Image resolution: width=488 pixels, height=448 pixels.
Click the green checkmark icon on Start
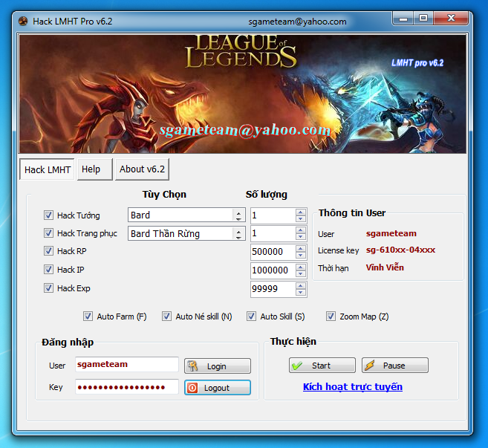point(297,366)
